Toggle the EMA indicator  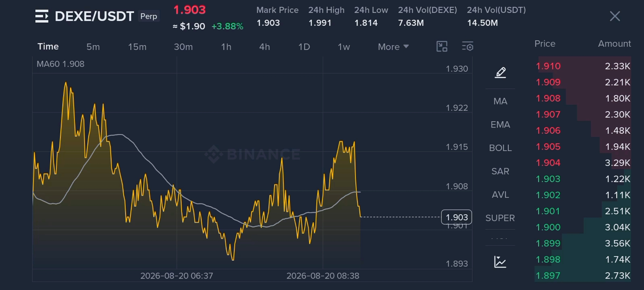coord(500,125)
